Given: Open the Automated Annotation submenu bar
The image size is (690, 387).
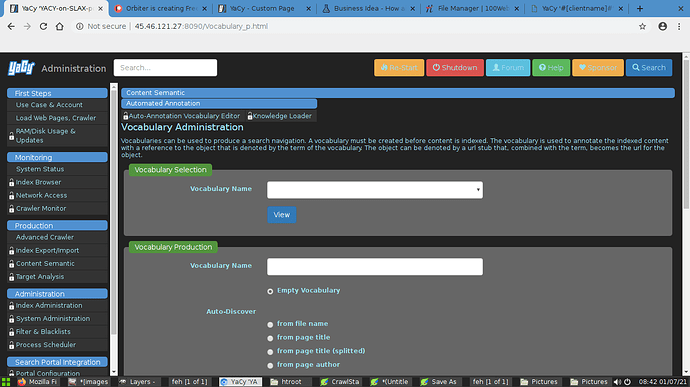Looking at the screenshot, I should pyautogui.click(x=219, y=103).
